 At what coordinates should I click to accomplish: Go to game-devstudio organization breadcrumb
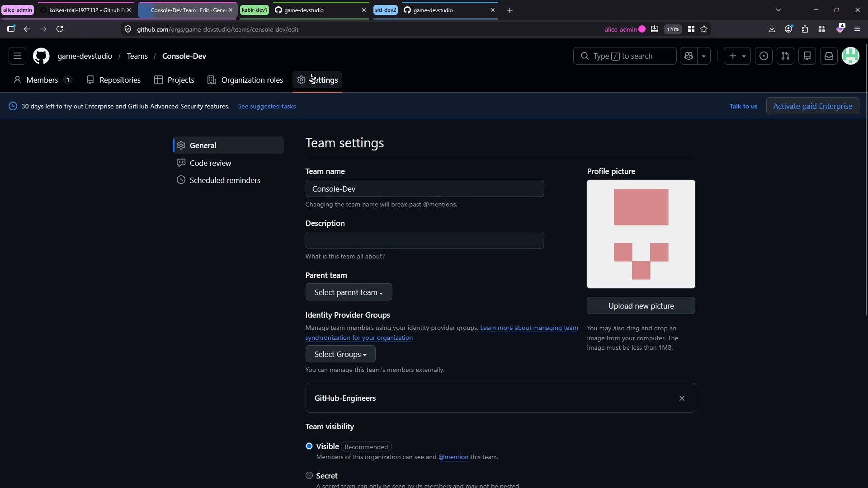pyautogui.click(x=85, y=56)
